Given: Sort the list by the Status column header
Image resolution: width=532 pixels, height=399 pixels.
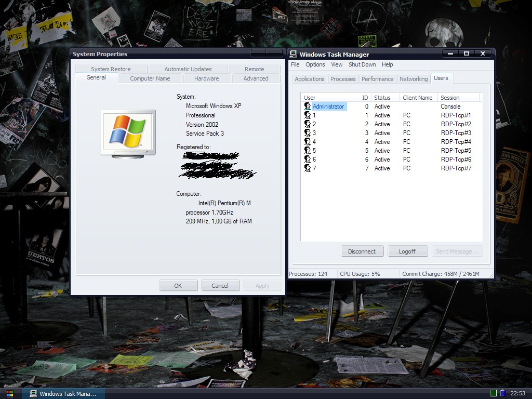Looking at the screenshot, I should point(385,98).
